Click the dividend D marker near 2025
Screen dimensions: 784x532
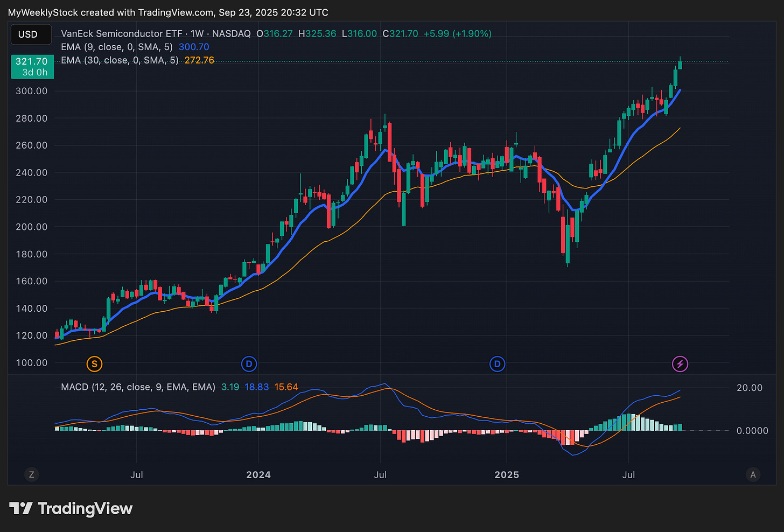pos(497,364)
